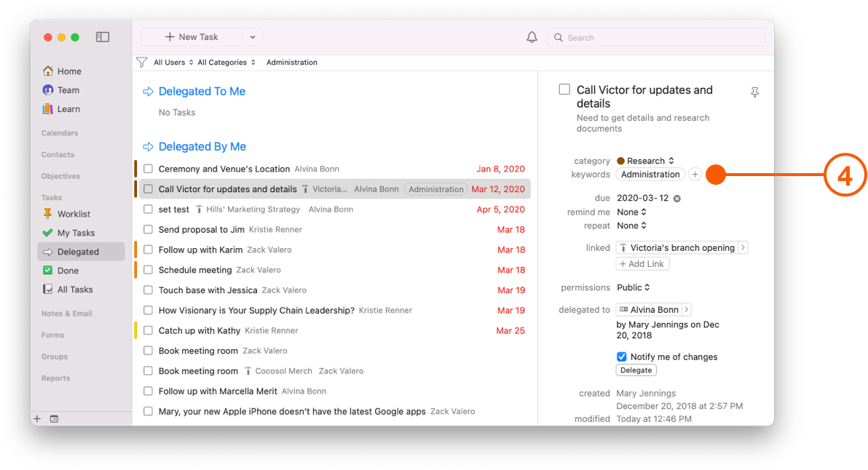868x470 pixels.
Task: Open the Learn section
Action: 66,109
